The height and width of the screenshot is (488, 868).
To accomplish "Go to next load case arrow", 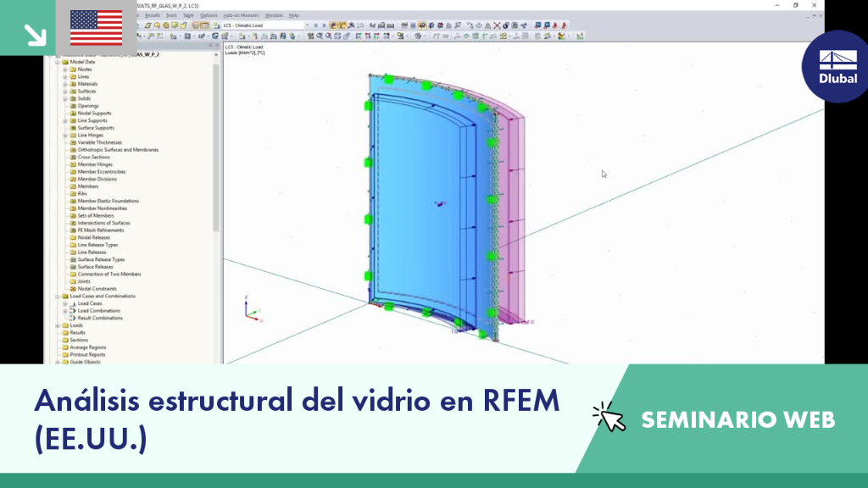I will pos(324,25).
